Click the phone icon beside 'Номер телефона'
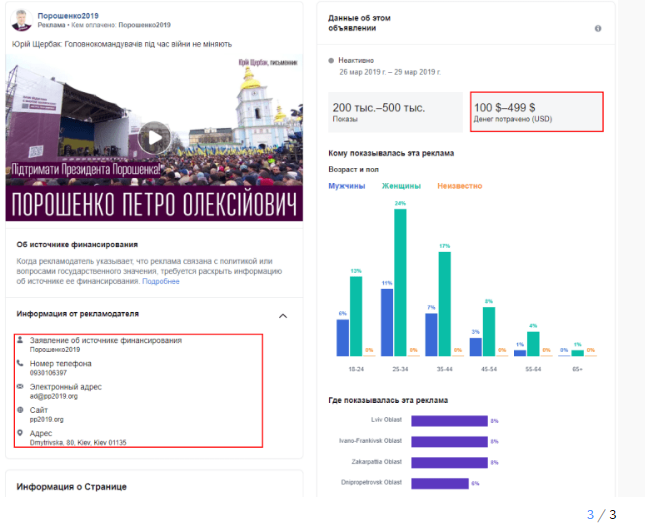 (21, 363)
